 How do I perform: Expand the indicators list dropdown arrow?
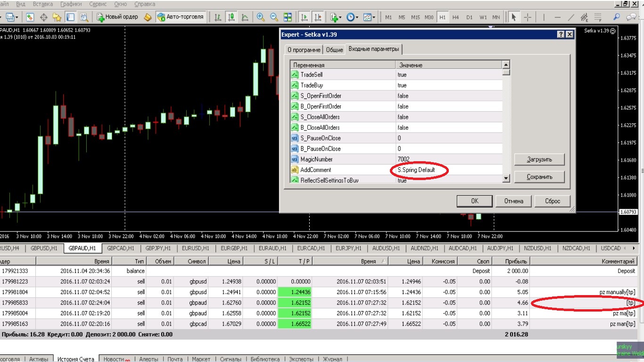(341, 17)
